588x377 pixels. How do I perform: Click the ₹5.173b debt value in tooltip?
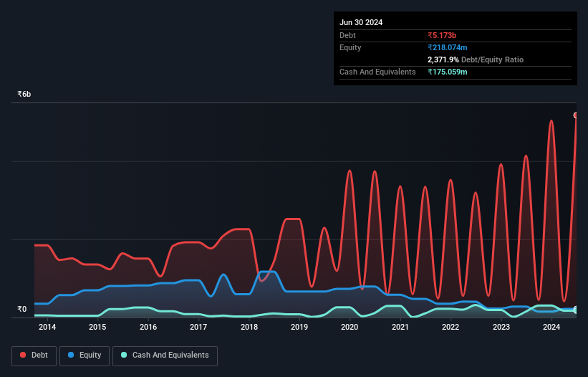(442, 35)
